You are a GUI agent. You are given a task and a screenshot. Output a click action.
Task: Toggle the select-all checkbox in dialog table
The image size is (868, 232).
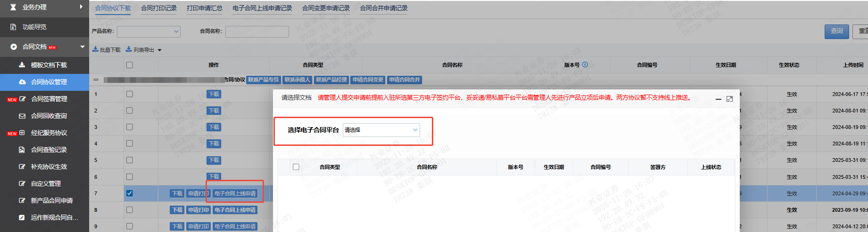(296, 167)
